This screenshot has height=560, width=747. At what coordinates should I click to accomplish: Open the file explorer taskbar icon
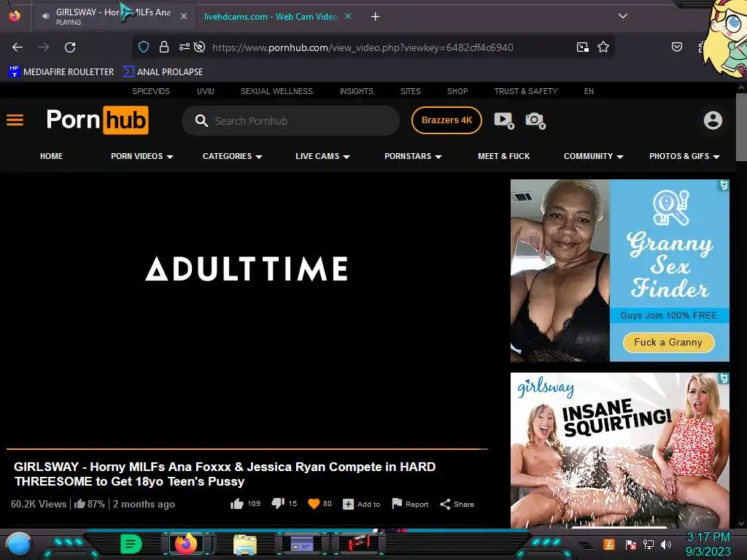(x=245, y=545)
